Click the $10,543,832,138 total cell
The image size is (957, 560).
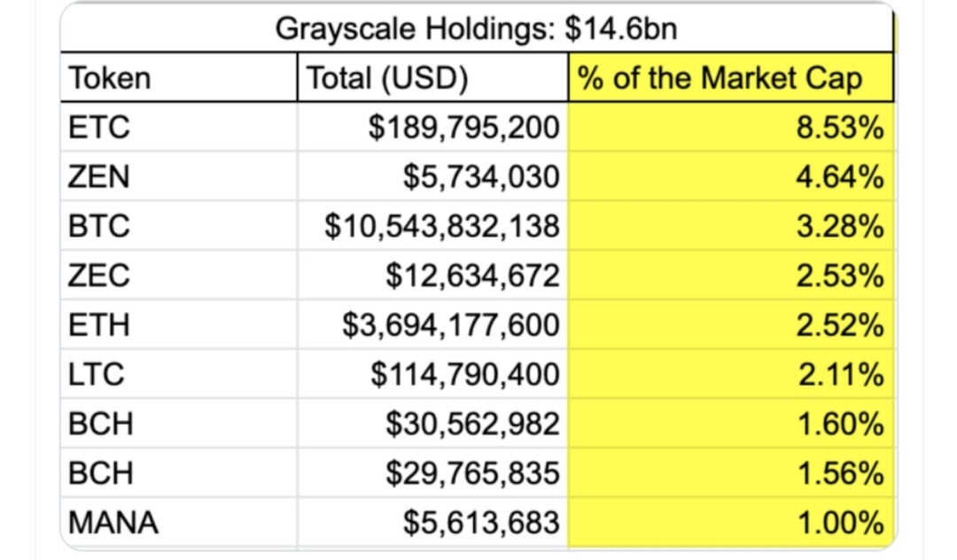(432, 226)
